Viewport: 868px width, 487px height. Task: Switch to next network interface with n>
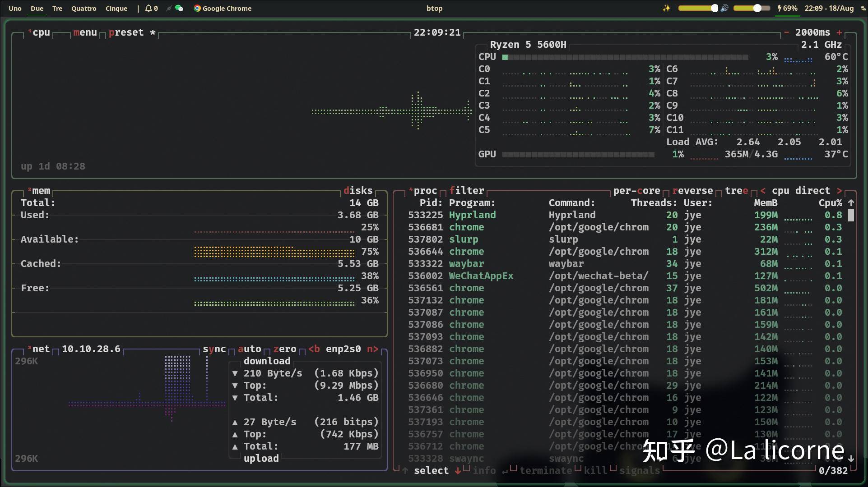pyautogui.click(x=373, y=349)
